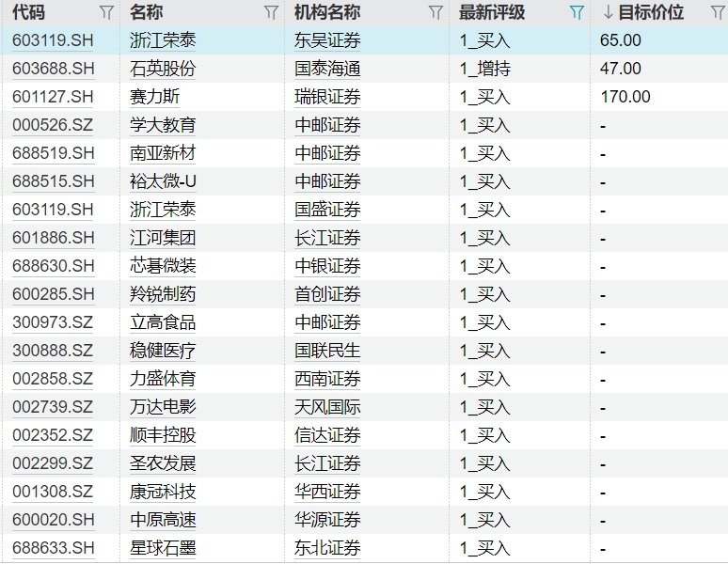Sort by the 目标价位 column header
This screenshot has width=728, height=564.
point(651,12)
